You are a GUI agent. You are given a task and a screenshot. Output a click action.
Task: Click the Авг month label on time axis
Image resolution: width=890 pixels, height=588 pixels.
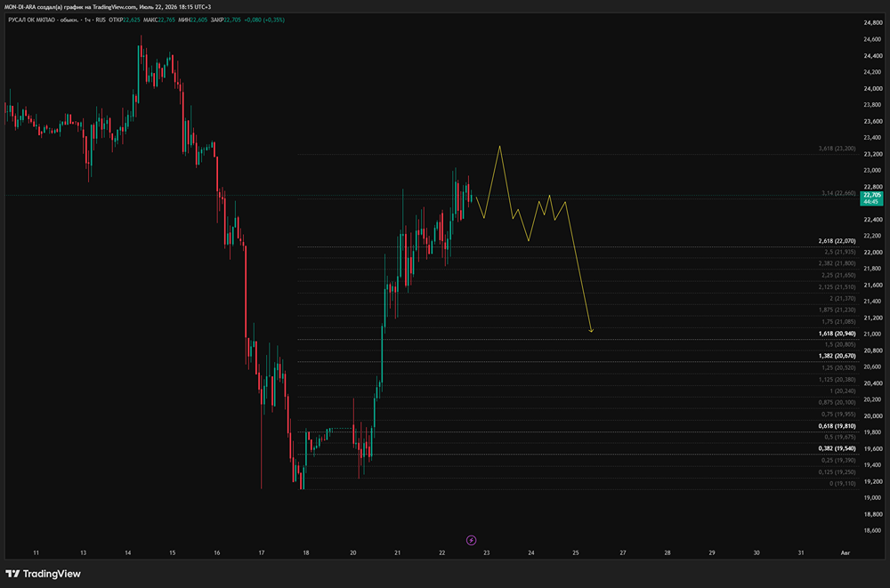point(845,552)
